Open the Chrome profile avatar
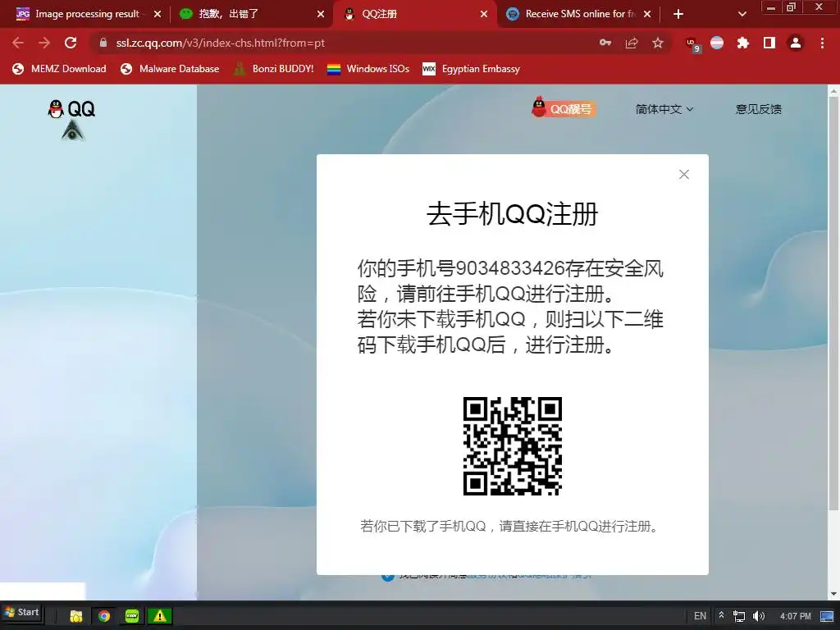The width and height of the screenshot is (840, 630). [x=796, y=43]
